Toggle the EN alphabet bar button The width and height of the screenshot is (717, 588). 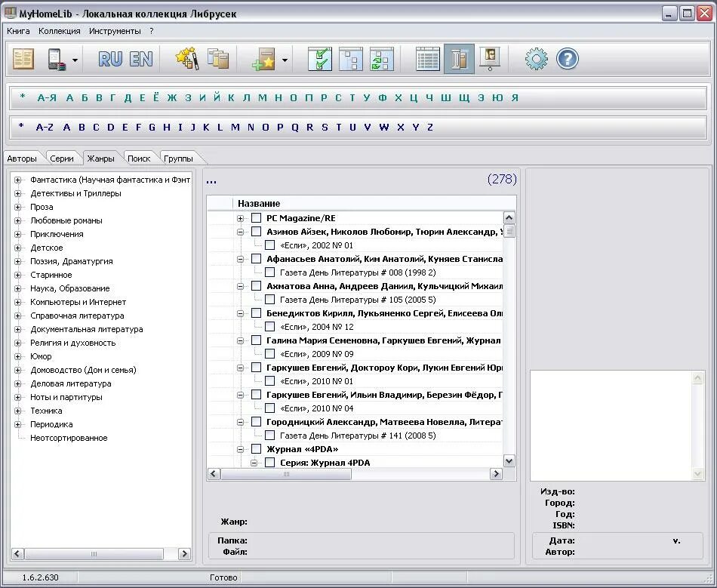click(141, 59)
